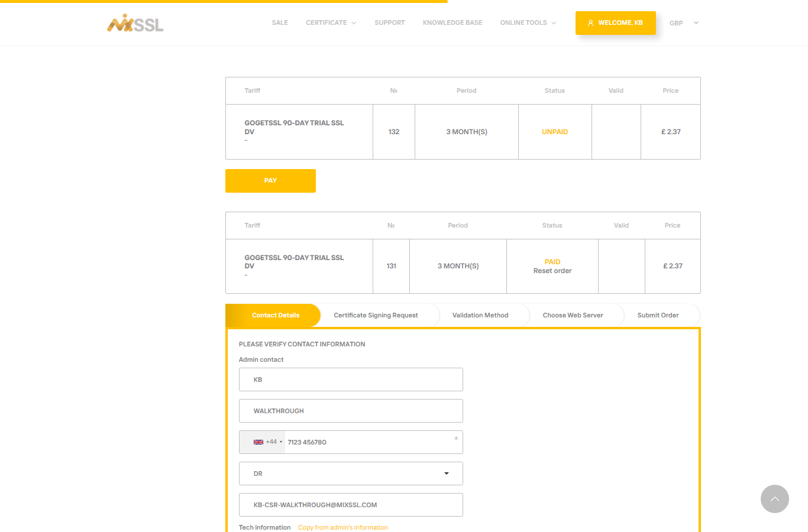Open the GBP currency dropdown
This screenshot has width=808, height=532.
pyautogui.click(x=684, y=23)
